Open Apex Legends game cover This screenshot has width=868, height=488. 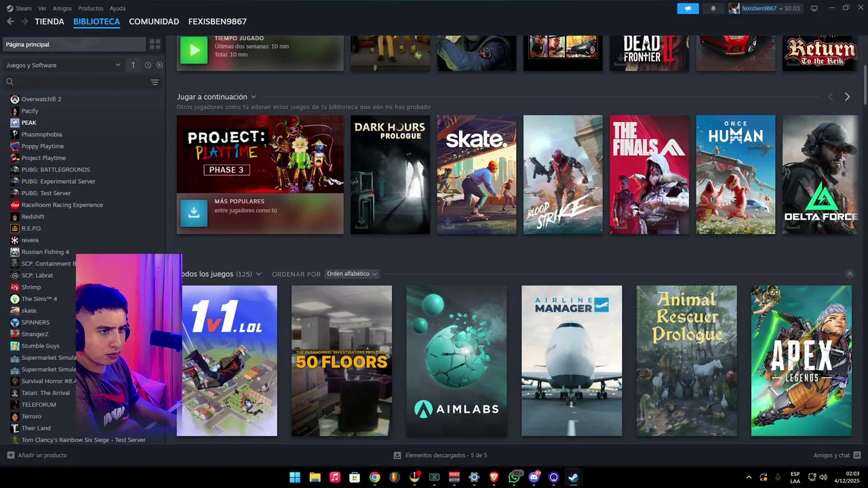point(802,361)
